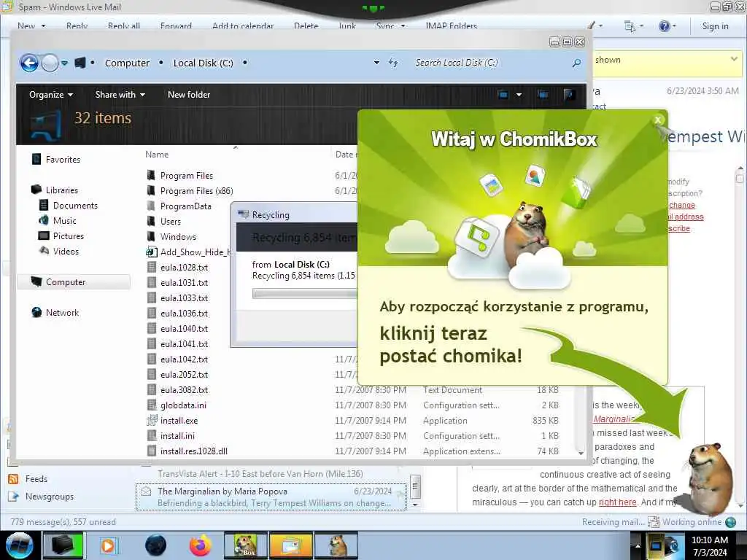Select the ProgramData folder
Screen dimensions: 747x560
coord(186,206)
